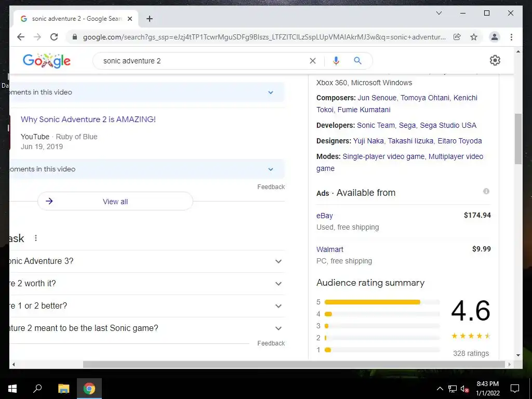The image size is (532, 399).
Task: Open the tab search down arrow
Action: 438,13
